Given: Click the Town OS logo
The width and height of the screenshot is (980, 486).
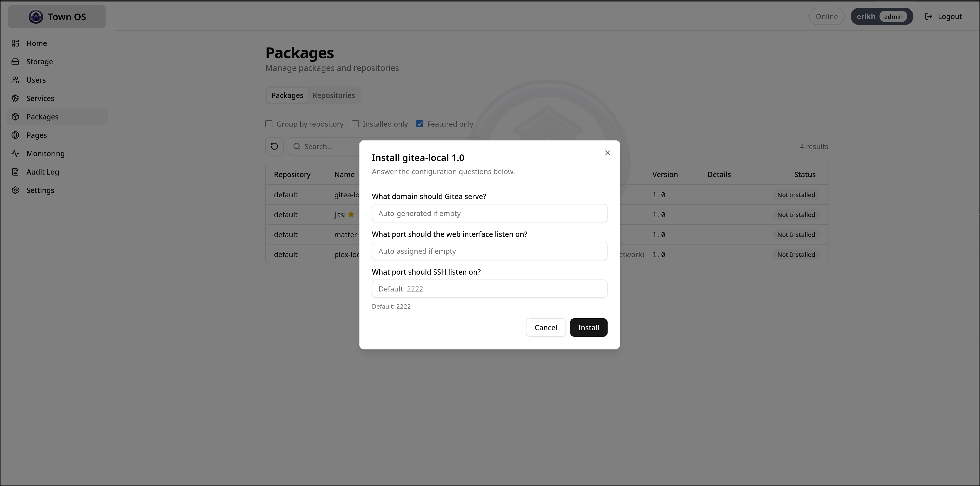Looking at the screenshot, I should [x=56, y=16].
